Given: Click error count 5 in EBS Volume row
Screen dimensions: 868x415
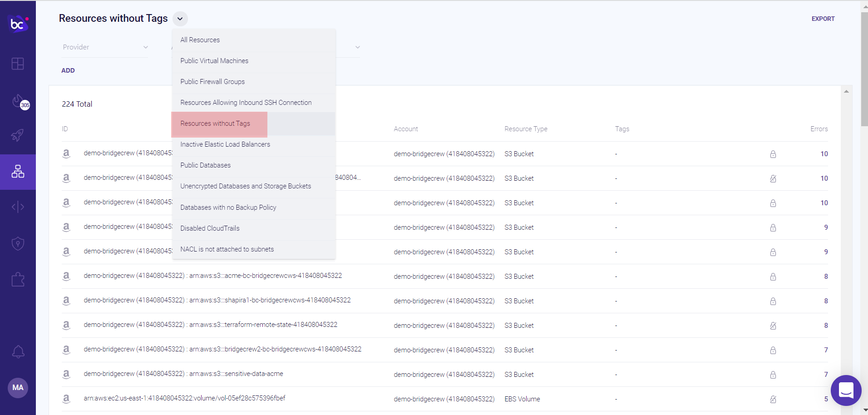Looking at the screenshot, I should (x=826, y=399).
